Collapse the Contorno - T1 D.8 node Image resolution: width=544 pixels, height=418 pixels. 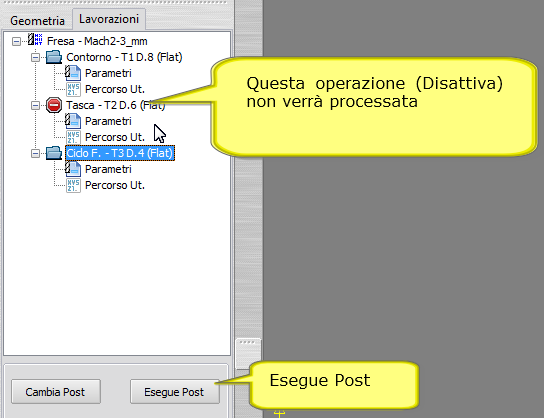[35, 57]
